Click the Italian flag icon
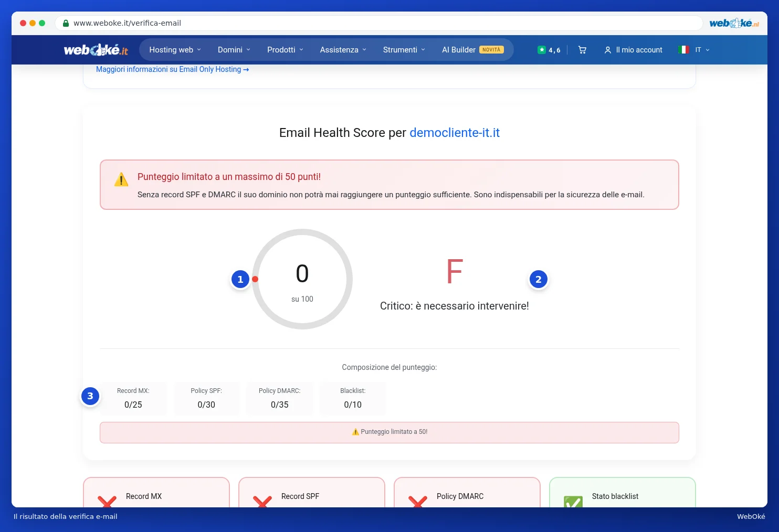Viewport: 779px width, 532px height. click(x=683, y=50)
